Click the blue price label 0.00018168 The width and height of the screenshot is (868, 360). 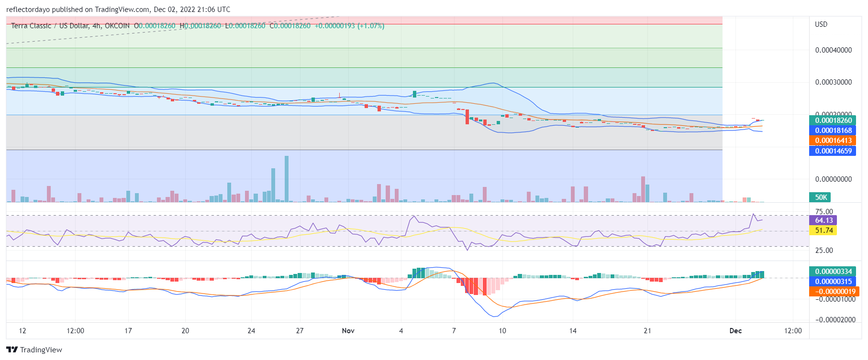833,131
